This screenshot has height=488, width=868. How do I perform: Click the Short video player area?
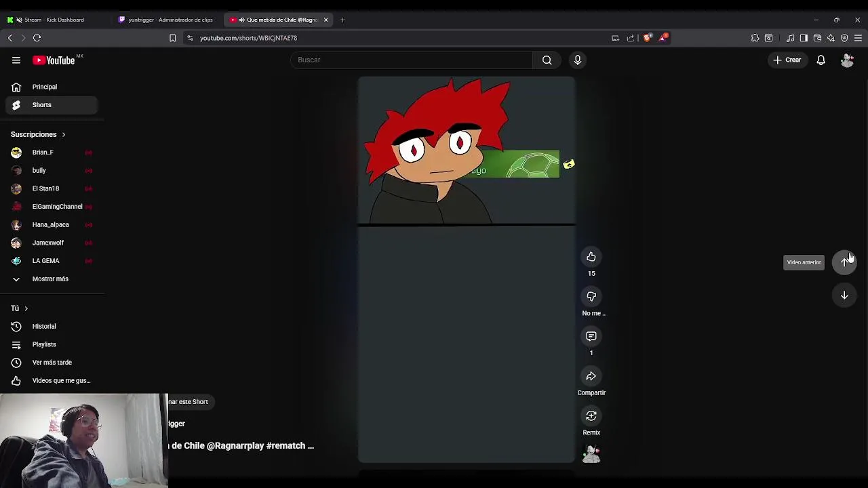[467, 270]
